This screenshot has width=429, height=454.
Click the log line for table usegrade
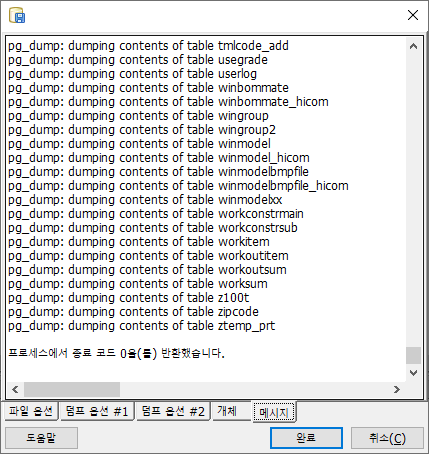pos(138,60)
